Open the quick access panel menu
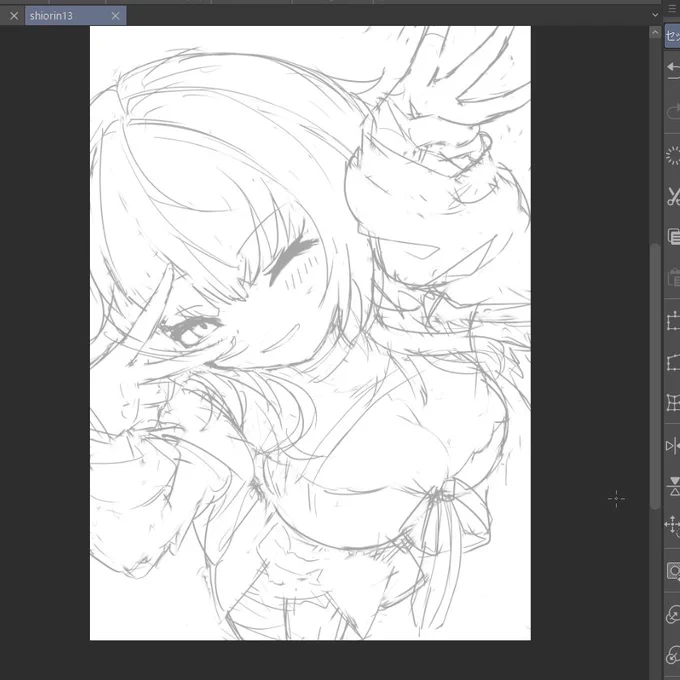The width and height of the screenshot is (680, 680). click(673, 10)
